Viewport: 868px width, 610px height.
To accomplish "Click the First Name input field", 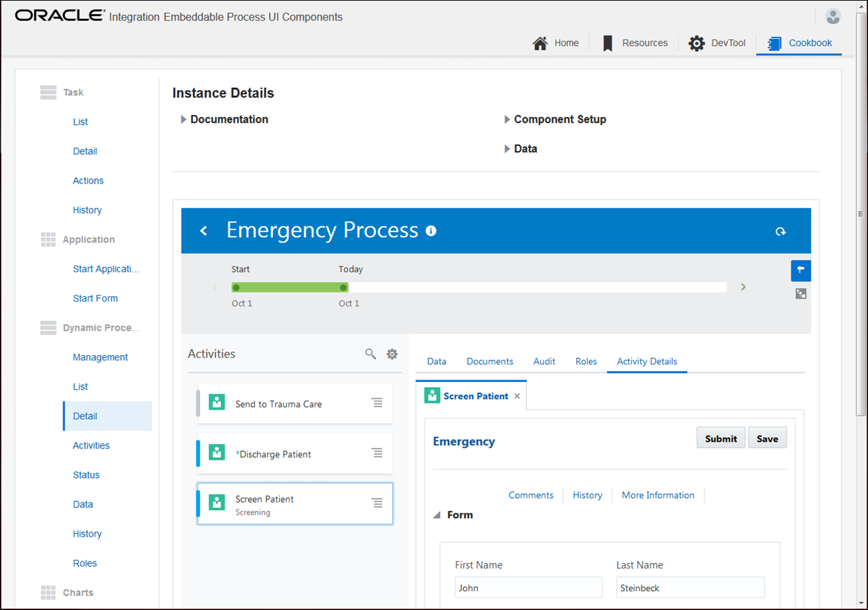I will click(529, 588).
